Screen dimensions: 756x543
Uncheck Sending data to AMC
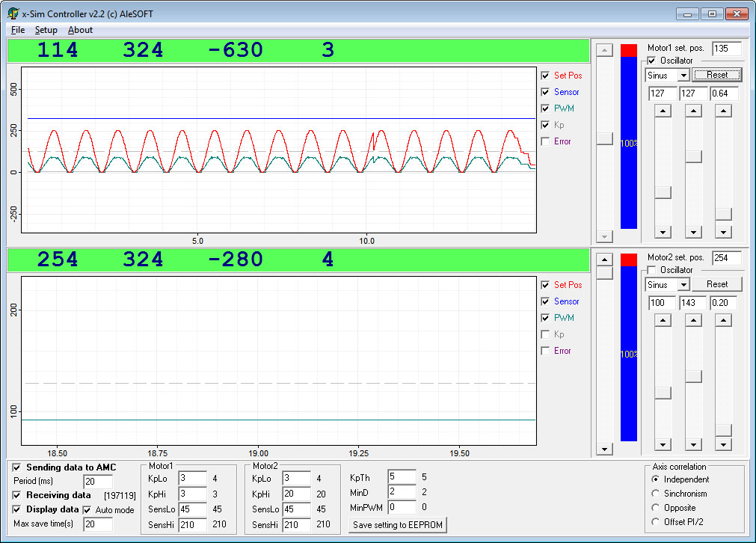tap(17, 467)
